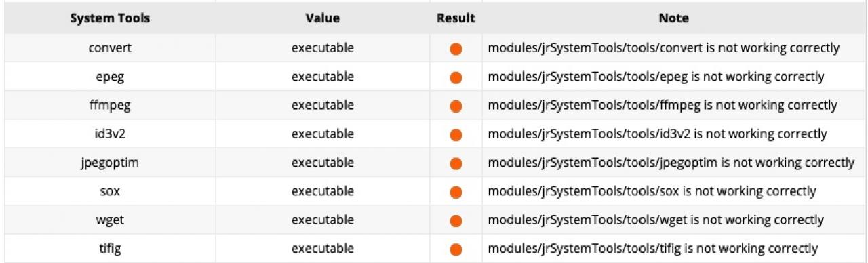Screen dimensions: 868x263
Task: Click the System Tools column header
Action: (110, 18)
